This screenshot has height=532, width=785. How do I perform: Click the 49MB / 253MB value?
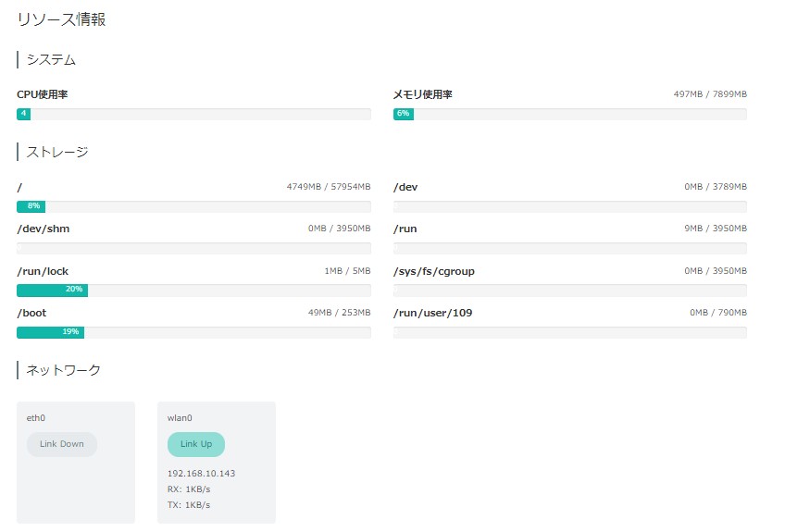(340, 313)
